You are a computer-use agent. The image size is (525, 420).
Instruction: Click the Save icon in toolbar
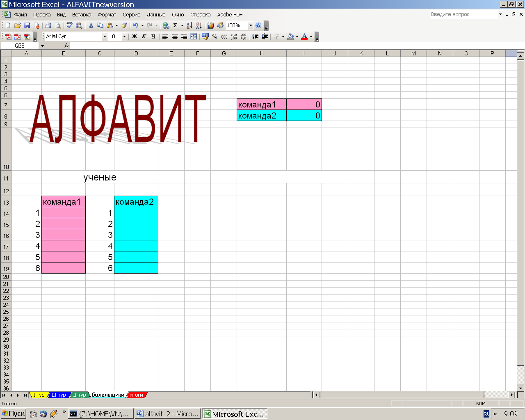[27, 25]
